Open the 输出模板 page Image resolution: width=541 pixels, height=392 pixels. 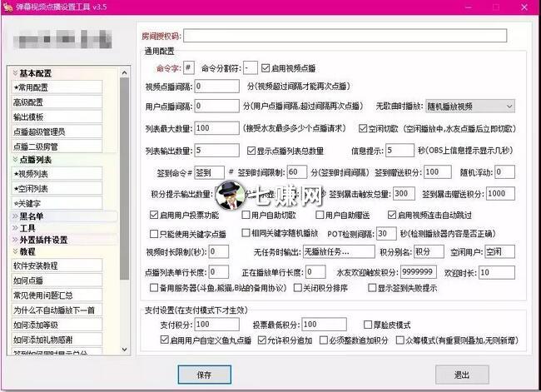(57, 117)
